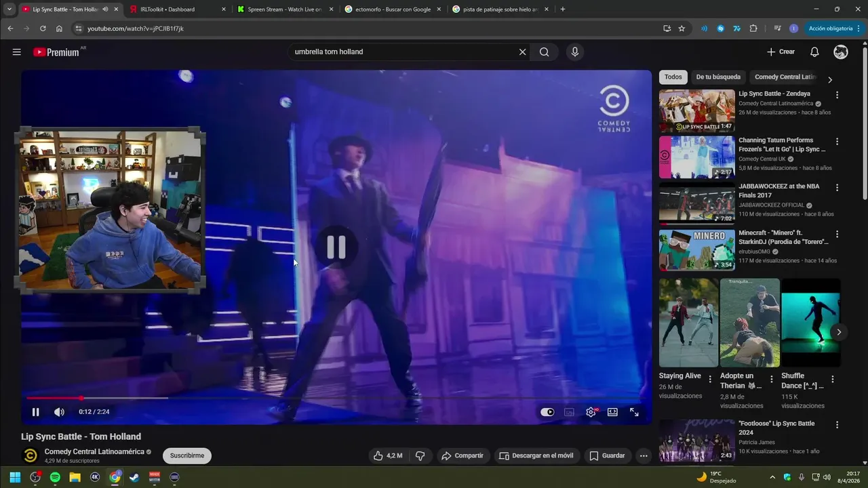Open Footloose Lip Sync Battle 2024 video
Screen dimensions: 868x488
click(x=696, y=441)
